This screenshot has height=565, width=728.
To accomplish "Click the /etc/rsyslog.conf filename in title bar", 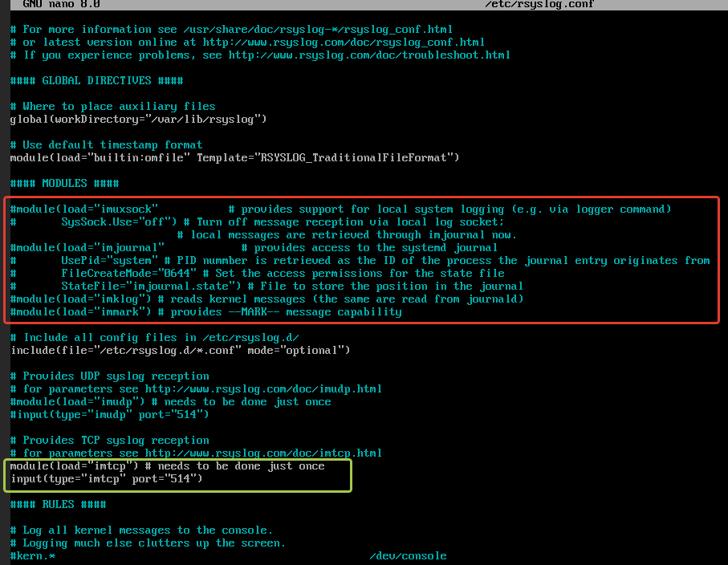I will point(539,4).
